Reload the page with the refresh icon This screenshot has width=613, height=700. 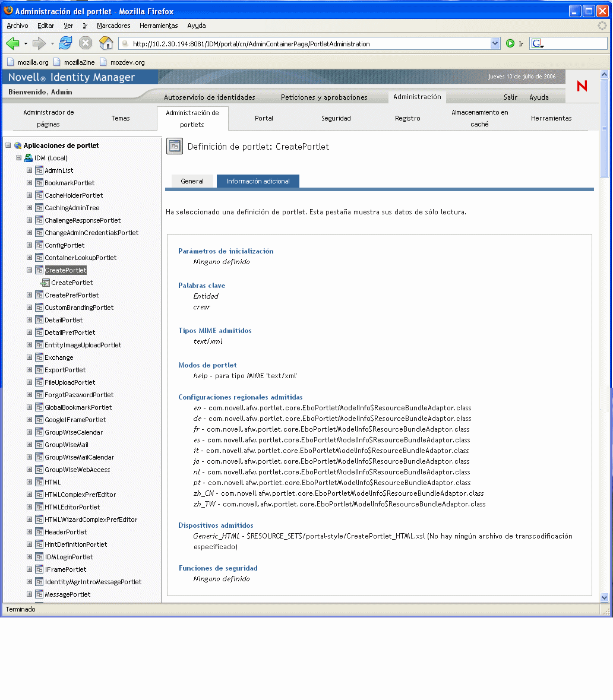[65, 43]
